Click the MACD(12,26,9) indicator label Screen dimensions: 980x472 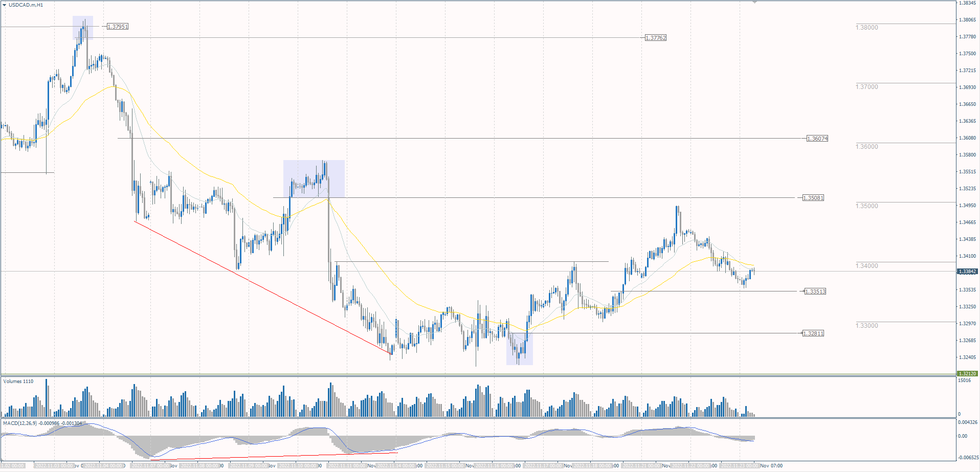coord(42,423)
